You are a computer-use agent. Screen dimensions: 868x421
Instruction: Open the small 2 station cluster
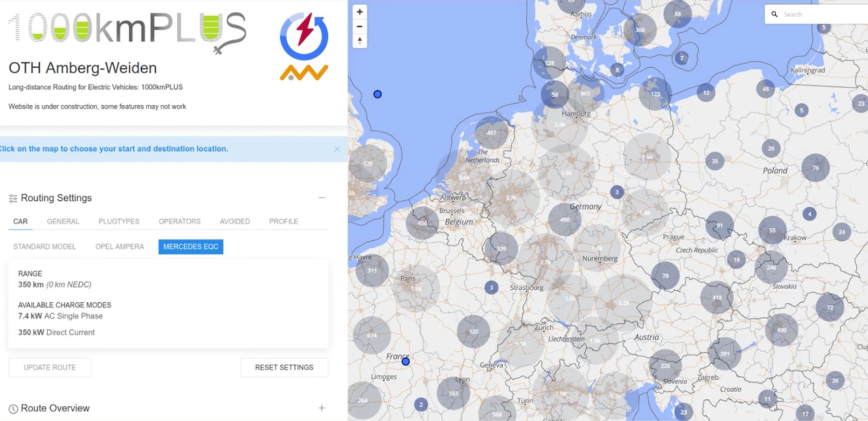pyautogui.click(x=421, y=404)
